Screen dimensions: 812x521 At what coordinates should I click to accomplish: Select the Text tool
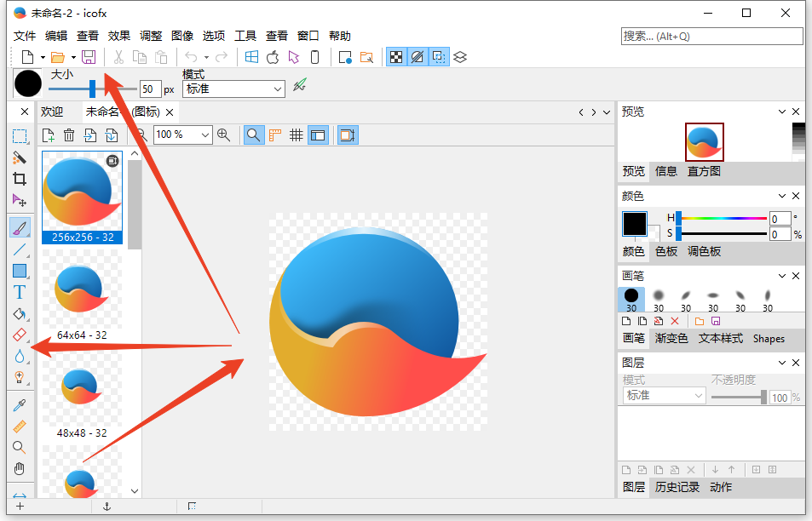click(x=19, y=292)
